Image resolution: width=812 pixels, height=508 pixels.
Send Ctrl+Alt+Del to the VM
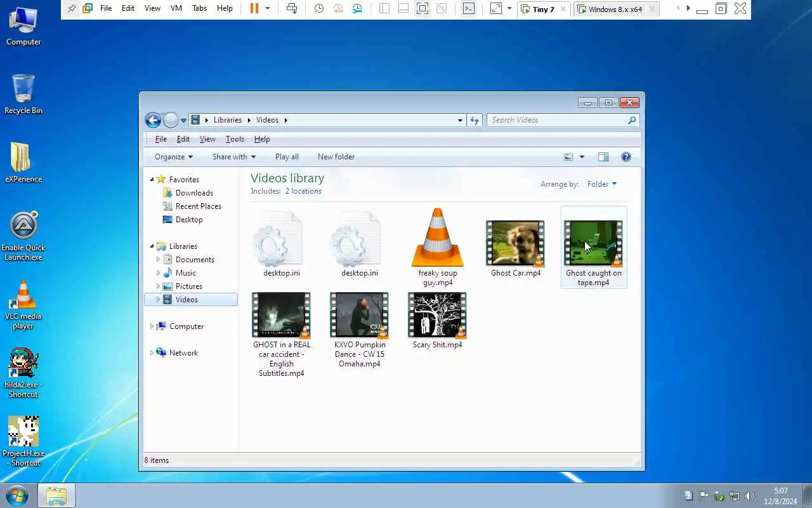[292, 8]
